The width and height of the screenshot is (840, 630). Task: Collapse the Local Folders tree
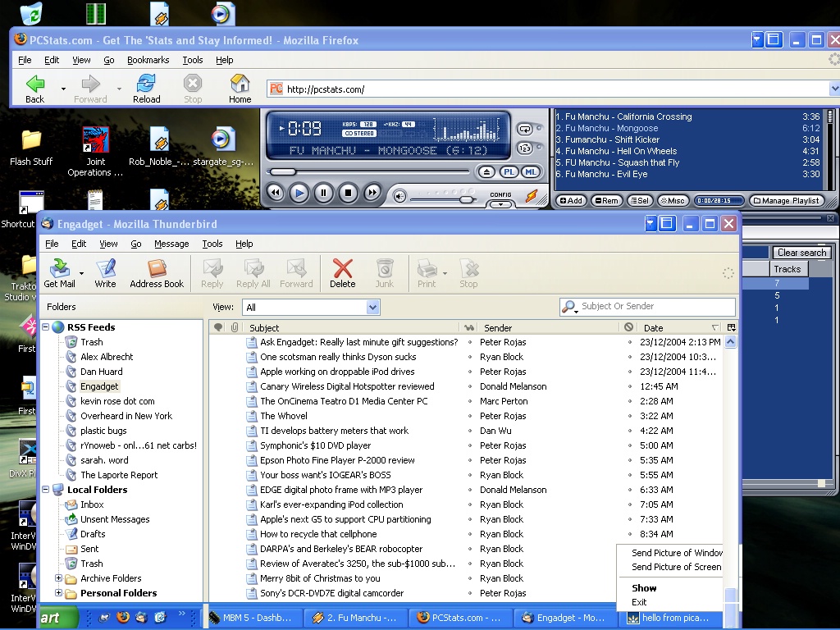click(x=46, y=489)
